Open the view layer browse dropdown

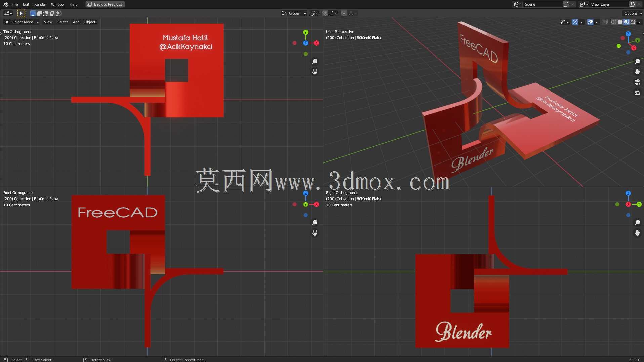tap(584, 4)
